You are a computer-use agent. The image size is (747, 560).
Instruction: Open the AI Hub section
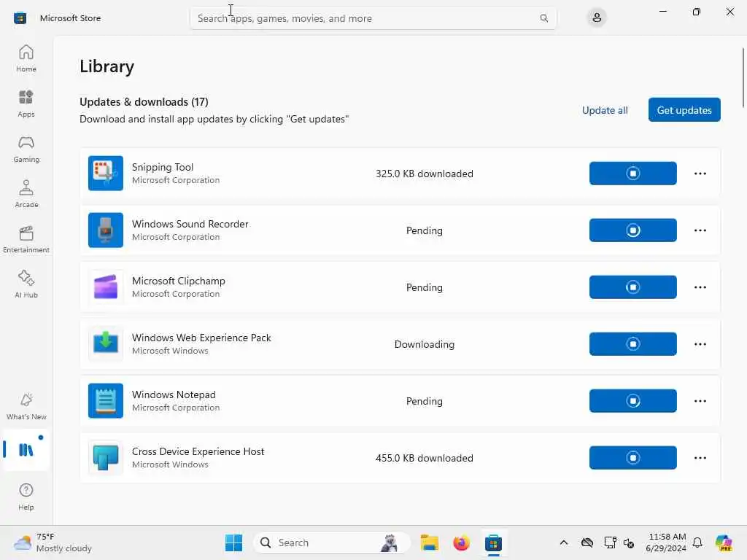(x=26, y=285)
